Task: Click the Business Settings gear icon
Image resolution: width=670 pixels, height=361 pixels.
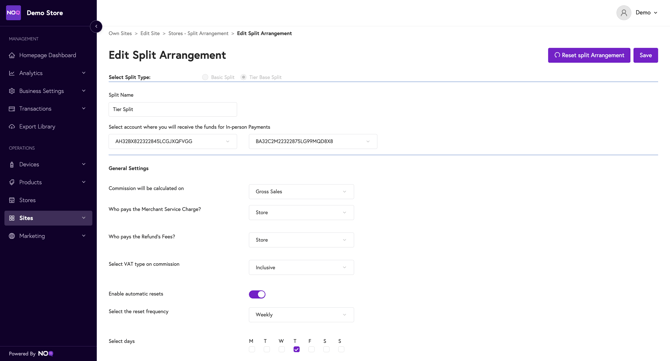Action: tap(12, 91)
